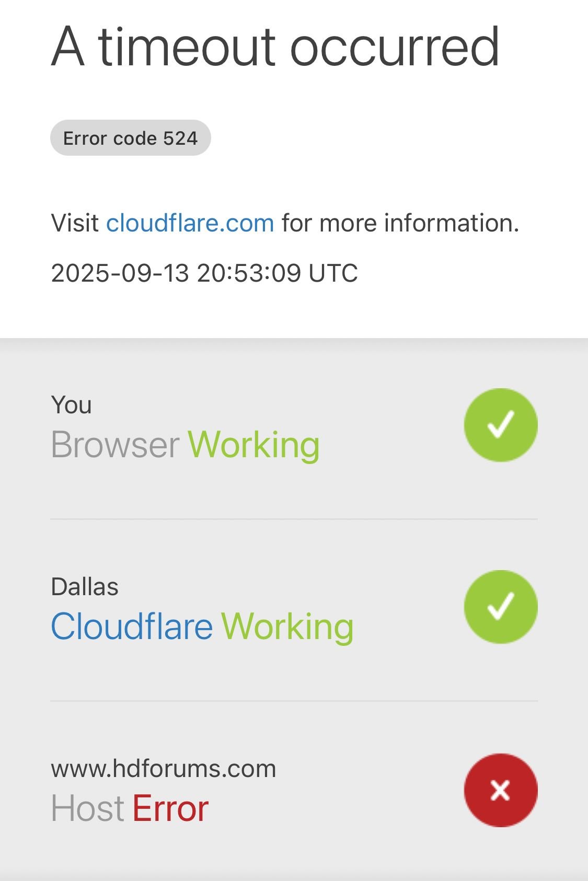Screen dimensions: 588x881
Task: Click the green 'Working' text beside Cloudflare
Action: 287,626
